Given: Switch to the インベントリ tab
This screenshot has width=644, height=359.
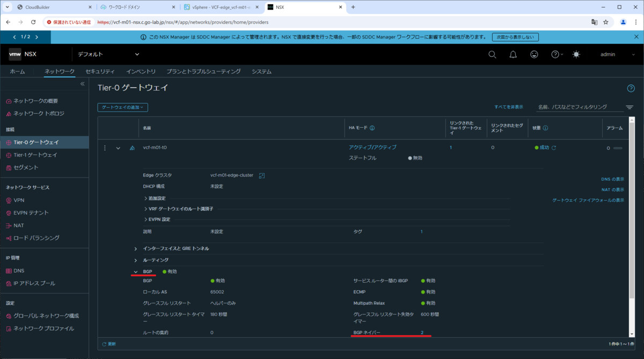Looking at the screenshot, I should coord(141,71).
